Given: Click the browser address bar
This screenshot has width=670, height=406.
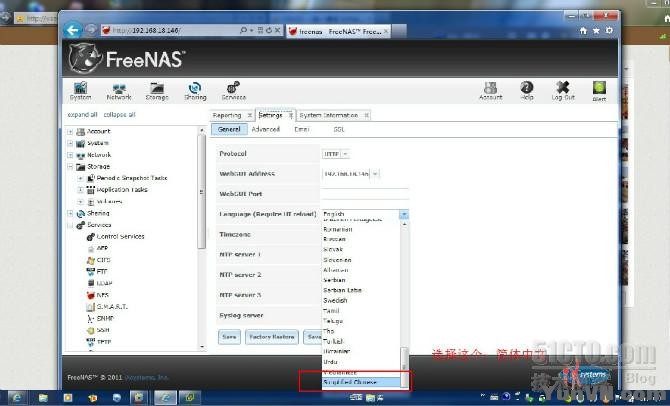Looking at the screenshot, I should pyautogui.click(x=173, y=30).
